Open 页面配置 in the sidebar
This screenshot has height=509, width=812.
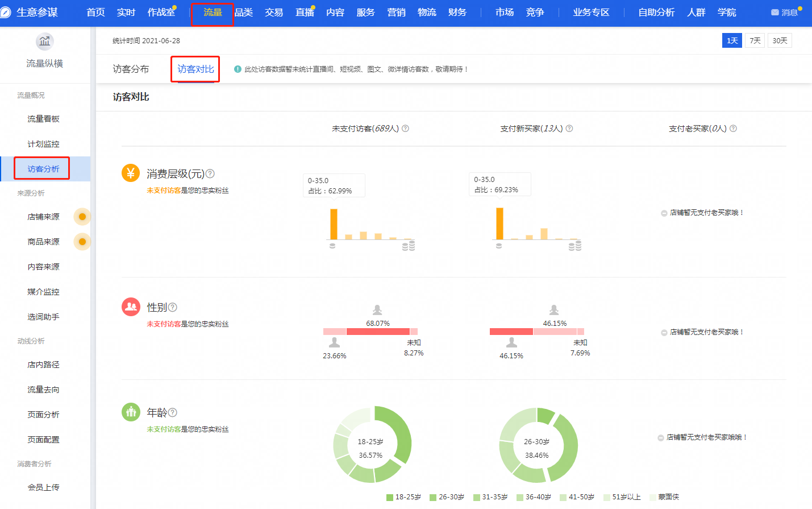(43, 440)
